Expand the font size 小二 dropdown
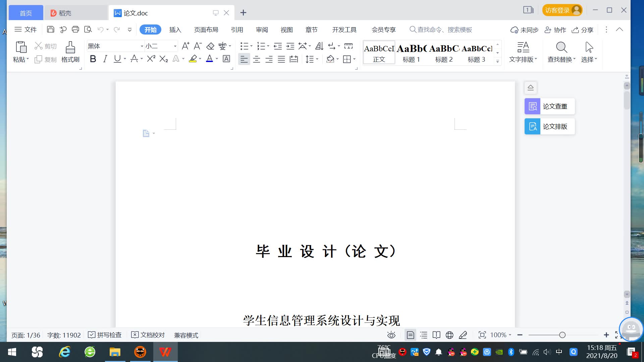This screenshot has width=644, height=362. 175,46
